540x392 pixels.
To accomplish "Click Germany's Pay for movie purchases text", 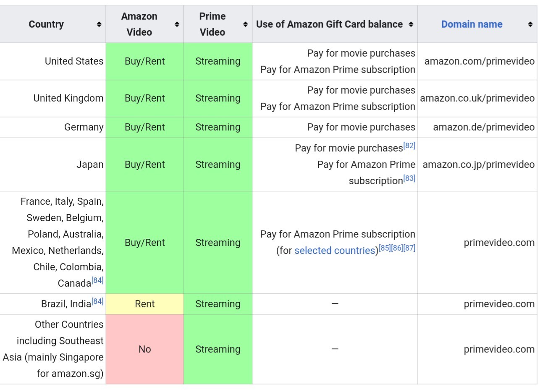I will 361,127.
